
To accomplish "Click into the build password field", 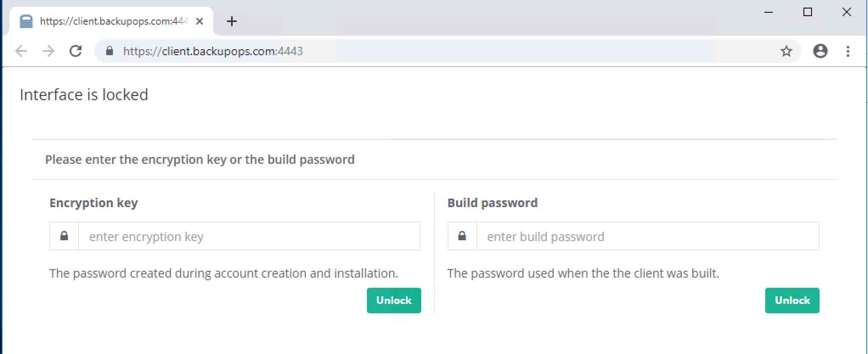I will pos(648,236).
